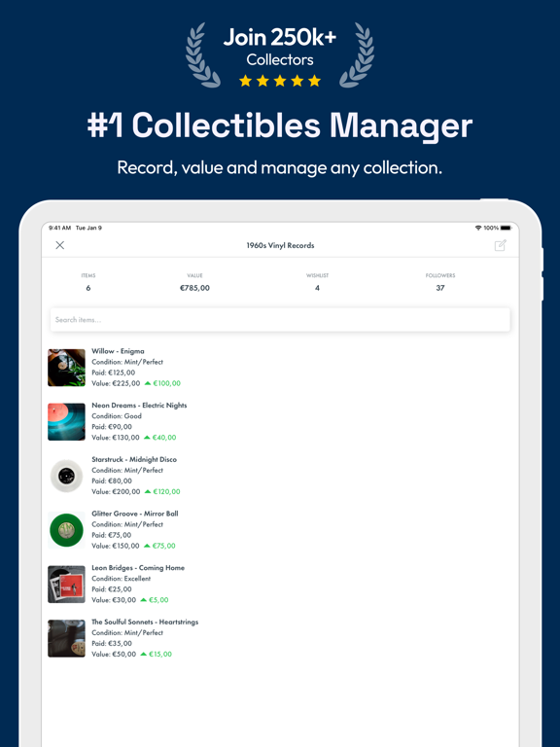Screen dimensions: 560x747
Task: Select 'Starstruck - Midnight Disco' title
Action: pyautogui.click(x=134, y=459)
